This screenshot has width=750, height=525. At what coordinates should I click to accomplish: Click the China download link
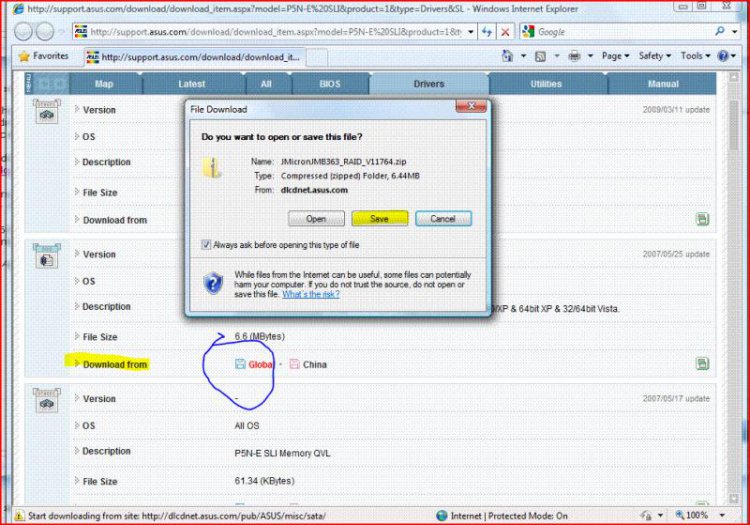[315, 364]
